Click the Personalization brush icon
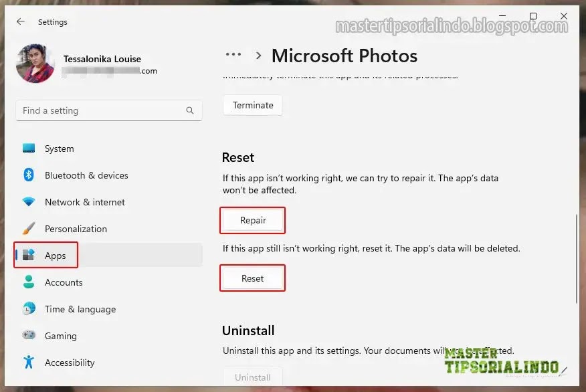 point(29,228)
